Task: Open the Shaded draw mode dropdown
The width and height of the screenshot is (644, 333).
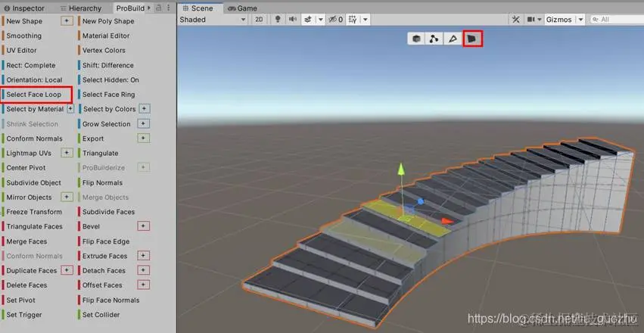Action: point(213,19)
